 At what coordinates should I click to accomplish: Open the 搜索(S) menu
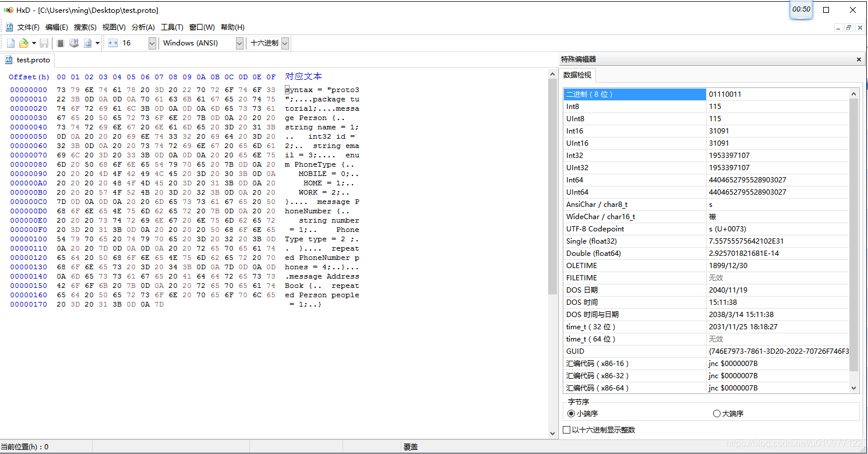click(x=85, y=27)
